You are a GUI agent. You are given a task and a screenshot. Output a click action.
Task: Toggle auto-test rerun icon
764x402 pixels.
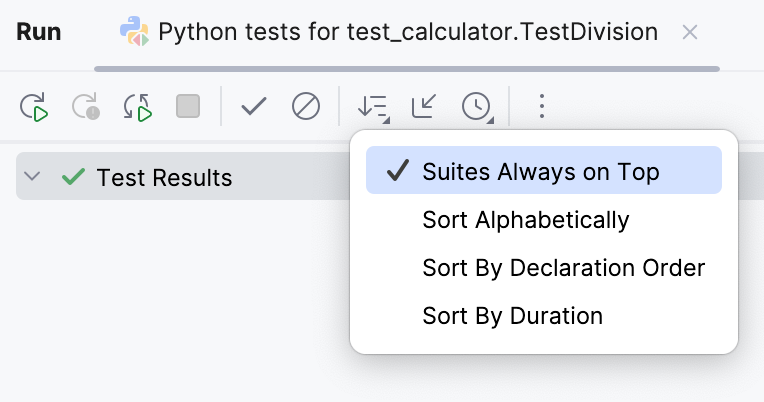[x=137, y=106]
